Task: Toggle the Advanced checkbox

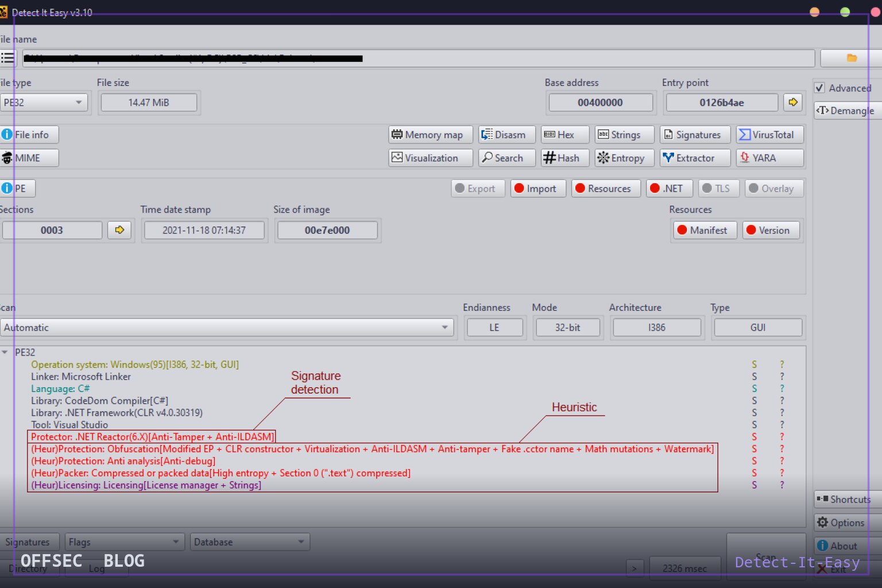Action: coord(820,88)
